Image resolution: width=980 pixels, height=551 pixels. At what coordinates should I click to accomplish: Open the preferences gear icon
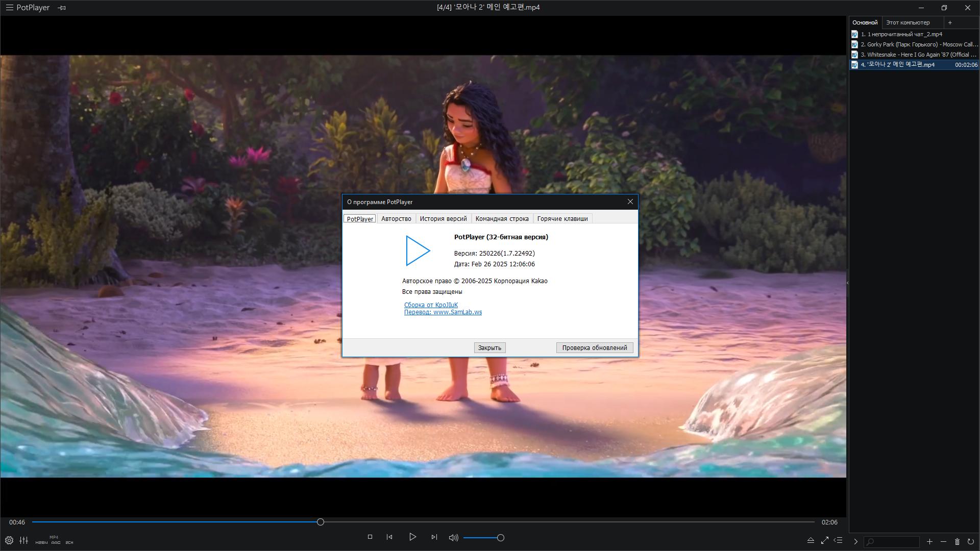[x=9, y=540]
